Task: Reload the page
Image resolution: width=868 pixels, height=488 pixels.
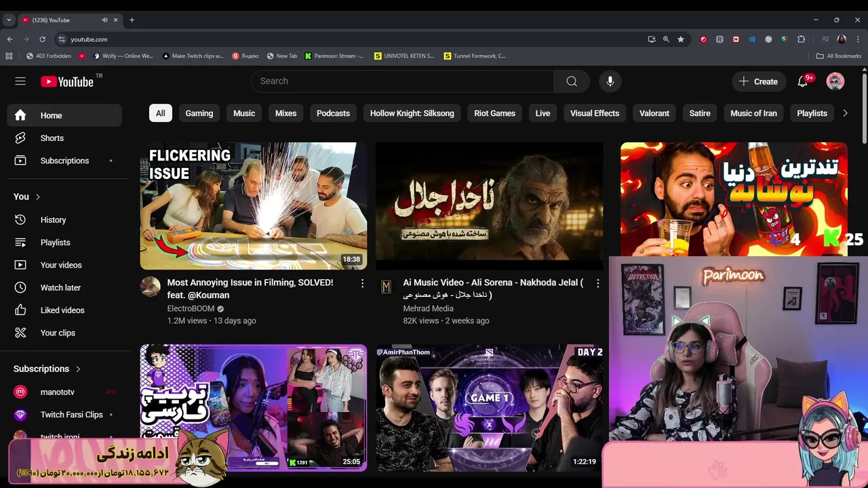Action: tap(42, 39)
